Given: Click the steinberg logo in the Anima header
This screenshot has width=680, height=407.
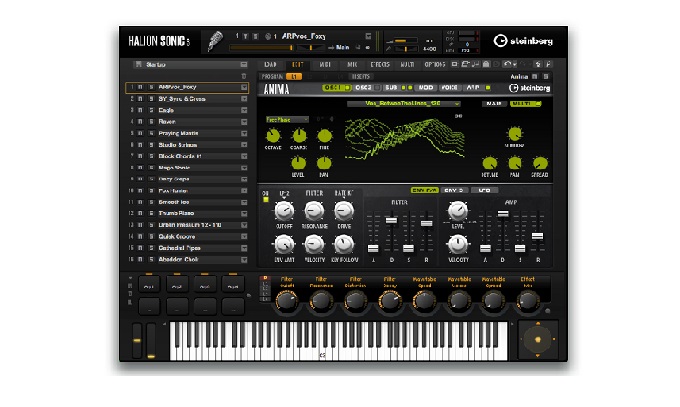Looking at the screenshot, I should [530, 88].
